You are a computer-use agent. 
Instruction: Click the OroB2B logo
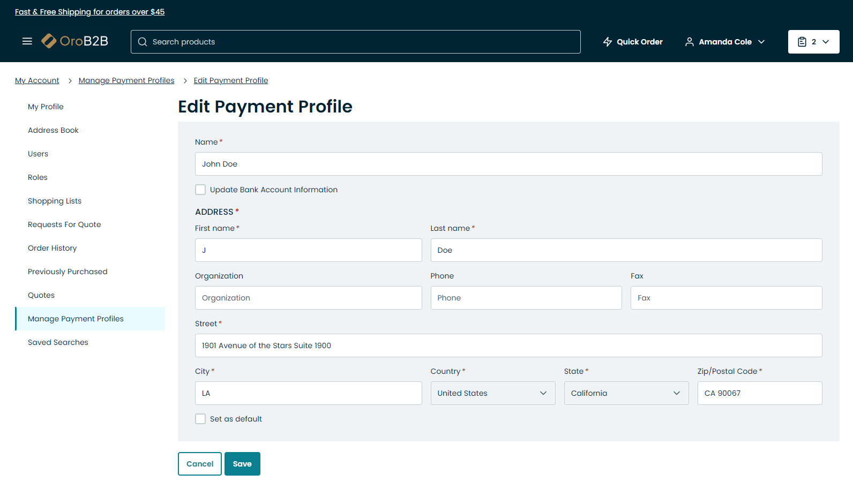(75, 41)
